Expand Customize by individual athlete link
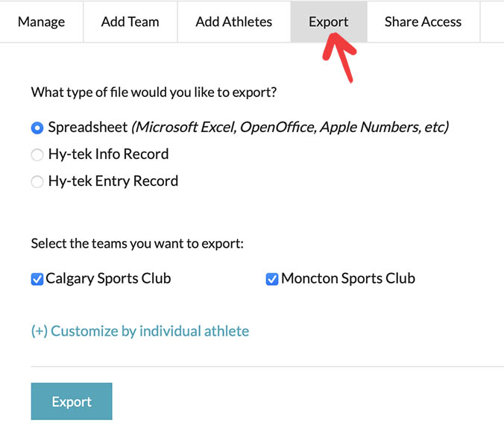 [x=149, y=331]
